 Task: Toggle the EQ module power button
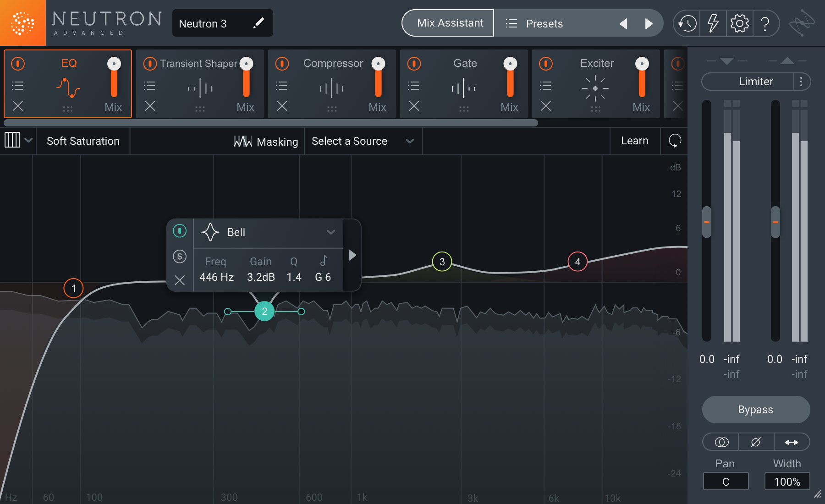coord(18,63)
